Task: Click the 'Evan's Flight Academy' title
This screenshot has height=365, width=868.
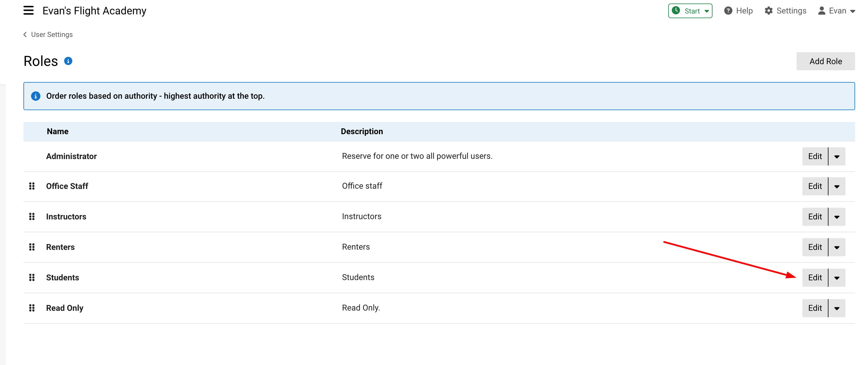Action: pos(94,11)
